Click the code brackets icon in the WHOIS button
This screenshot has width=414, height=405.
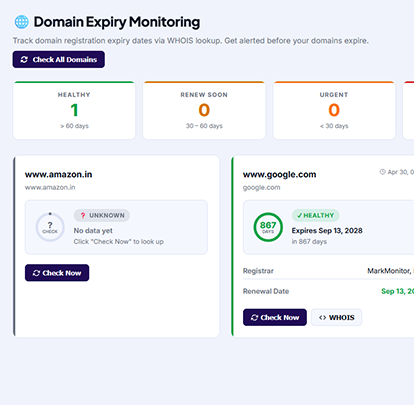tap(322, 317)
